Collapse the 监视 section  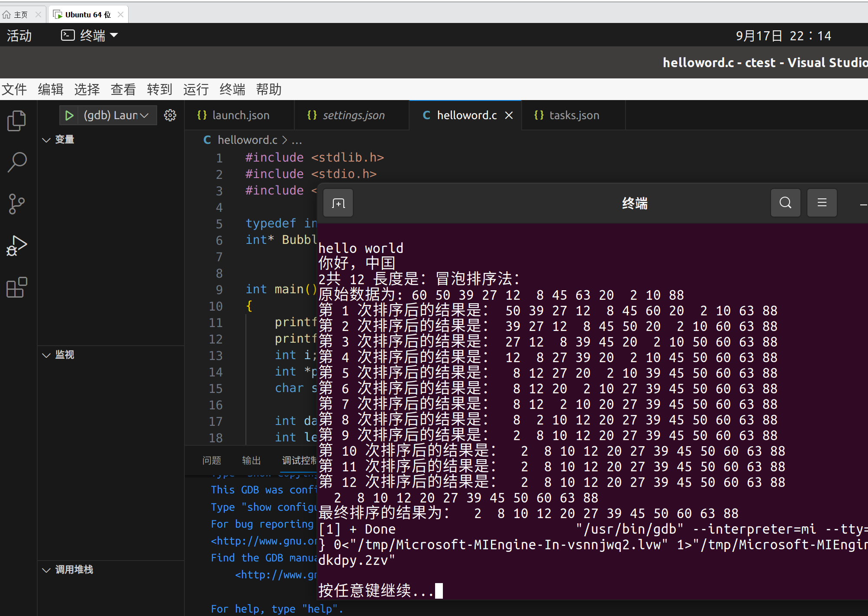[x=46, y=355]
